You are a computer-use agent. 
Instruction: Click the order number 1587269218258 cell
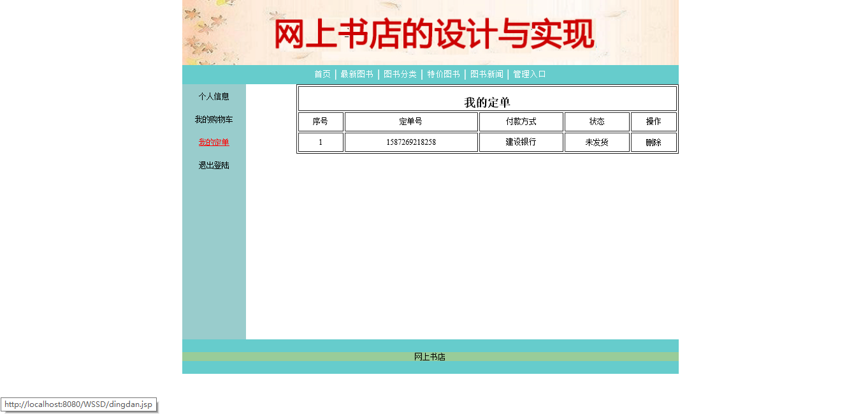point(411,142)
